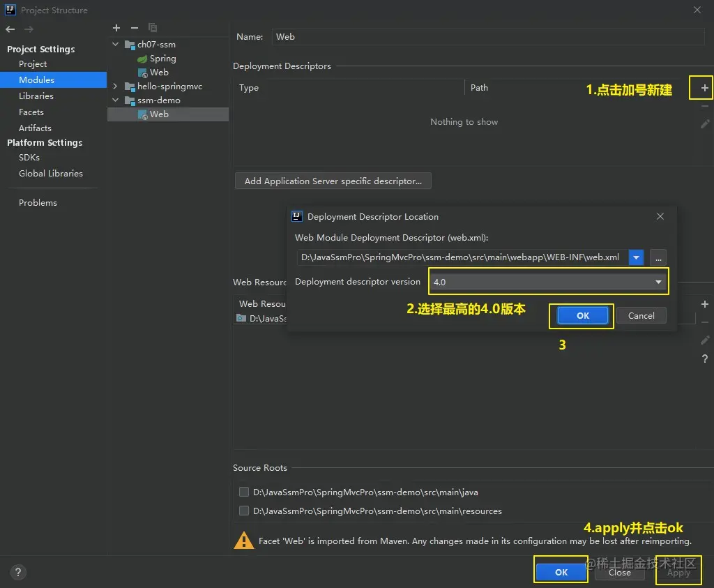Cancel the Deployment Descriptor Location dialog
Viewport: 714px width, 588px height.
641,316
